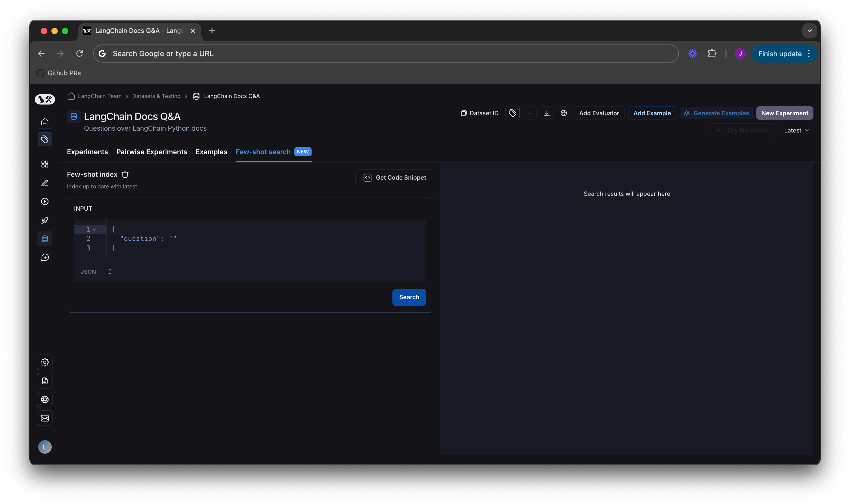850x504 pixels.
Task: Open the document icon in the sidebar
Action: click(x=45, y=381)
